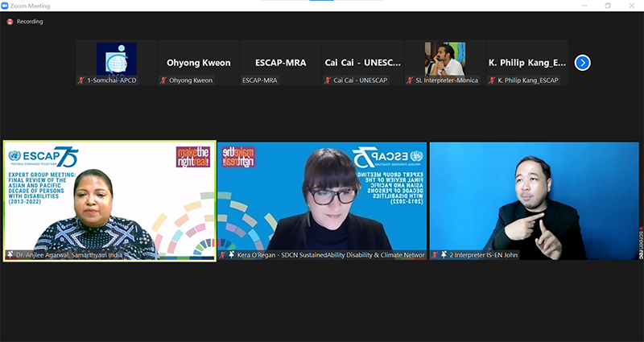Show next participants with the blue arrow
644x342 pixels.
click(582, 63)
